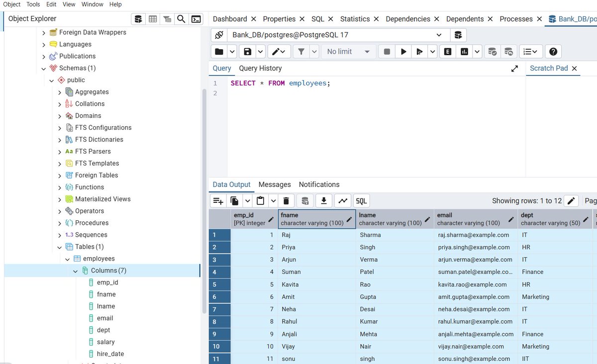The width and height of the screenshot is (597, 364).
Task: Click the Object Explorer View Data grid icon
Action: pos(153,19)
